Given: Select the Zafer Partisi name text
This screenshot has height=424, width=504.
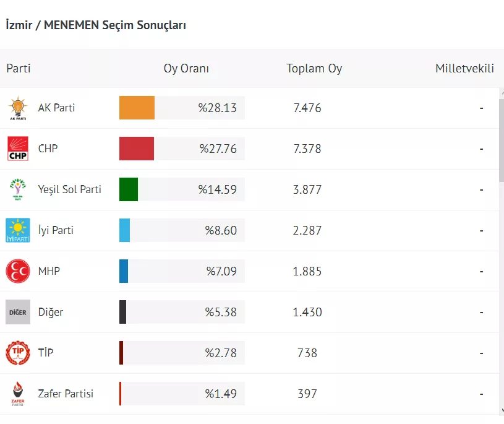Looking at the screenshot, I should 66,394.
